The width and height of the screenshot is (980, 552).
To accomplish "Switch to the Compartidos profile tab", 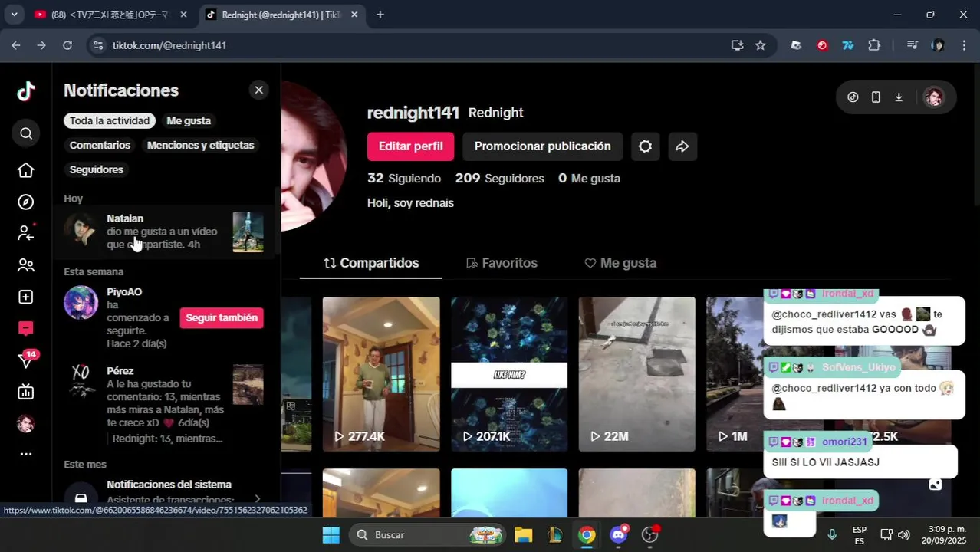I will coord(371,263).
